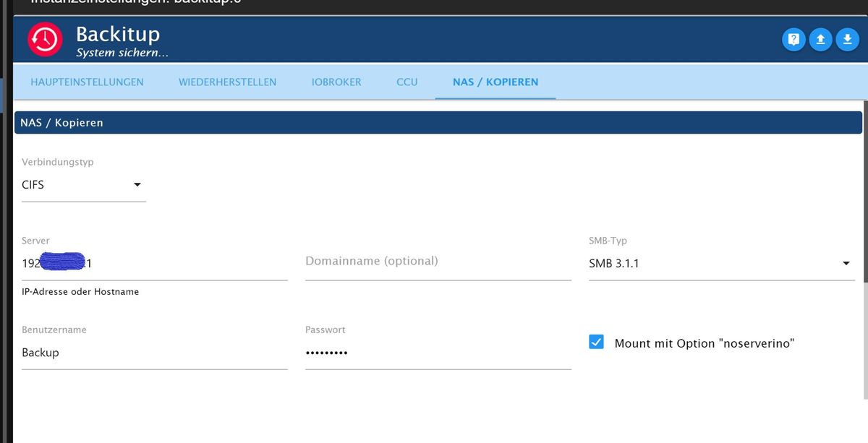Open the Verbindungstyp CIFS dropdown
The width and height of the screenshot is (868, 443).
84,185
